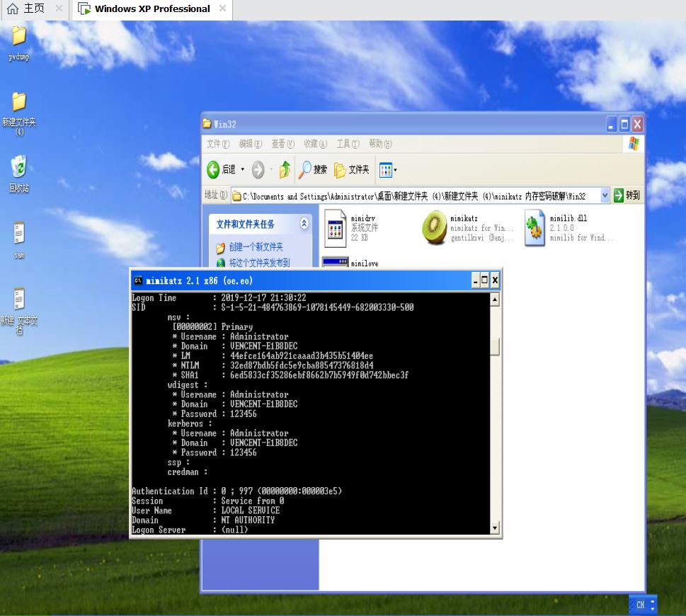Open the 工具(T) menu

click(348, 144)
